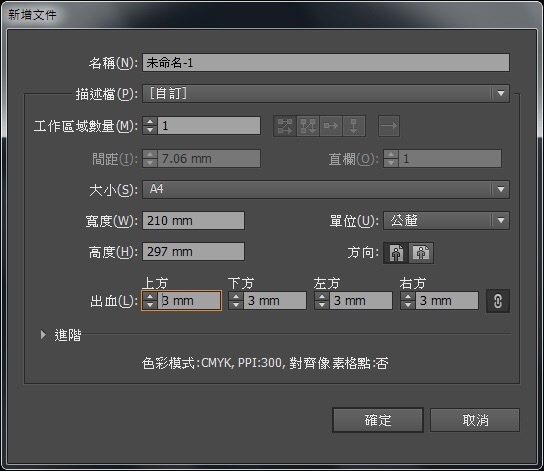
Task: Select portrait orientation icon
Action: click(396, 253)
